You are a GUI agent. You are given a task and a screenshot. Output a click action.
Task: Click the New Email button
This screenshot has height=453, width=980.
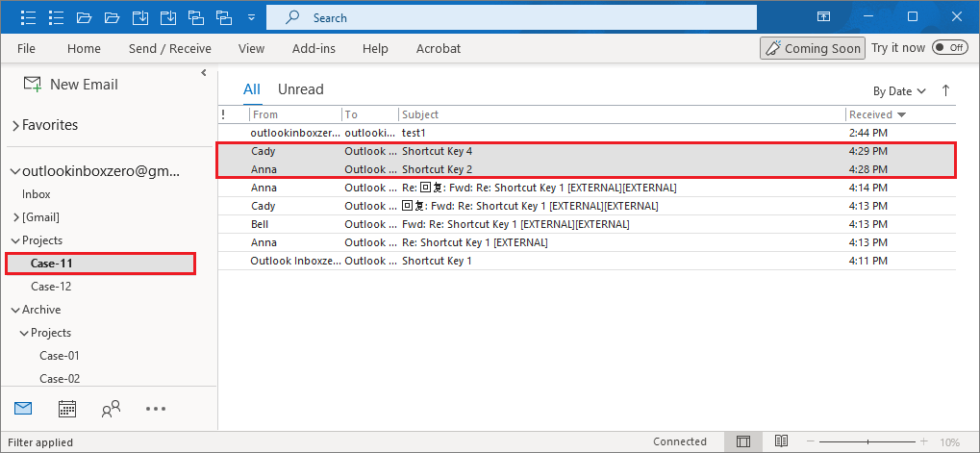[x=70, y=85]
